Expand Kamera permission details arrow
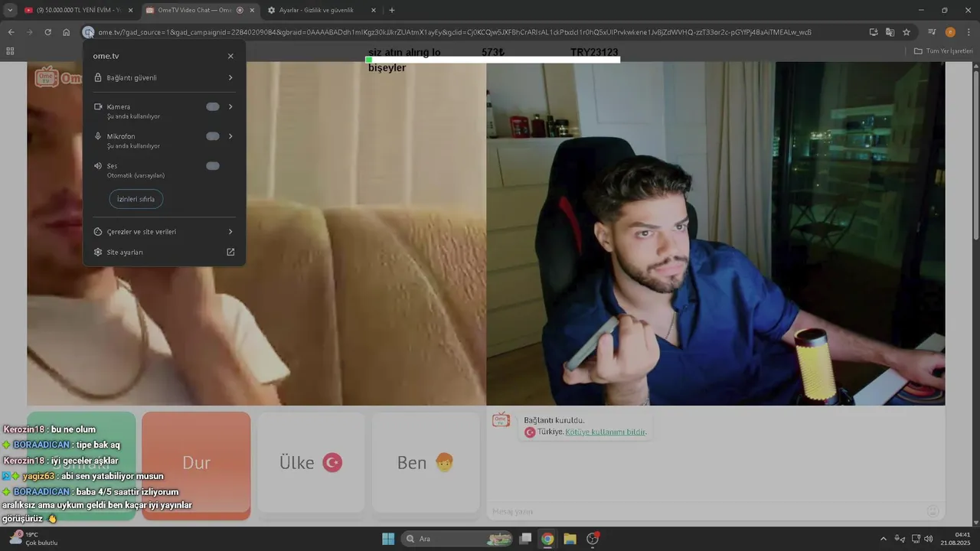This screenshot has height=551, width=980. click(230, 106)
